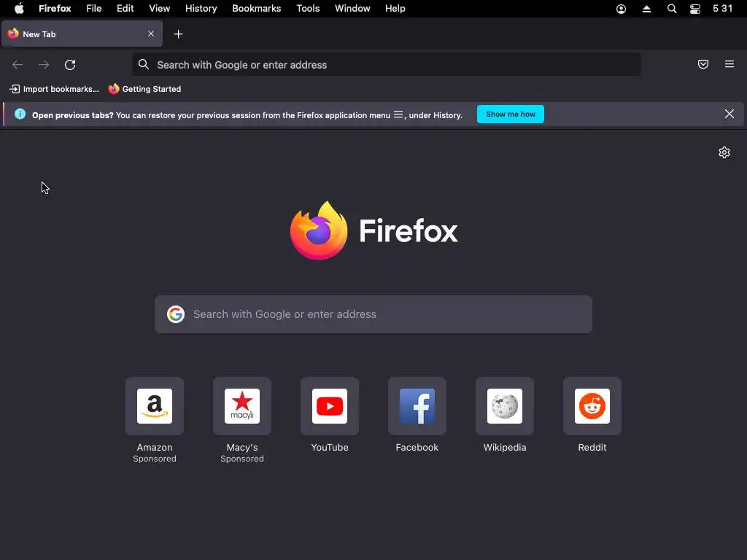Open the Tools menu

(308, 9)
